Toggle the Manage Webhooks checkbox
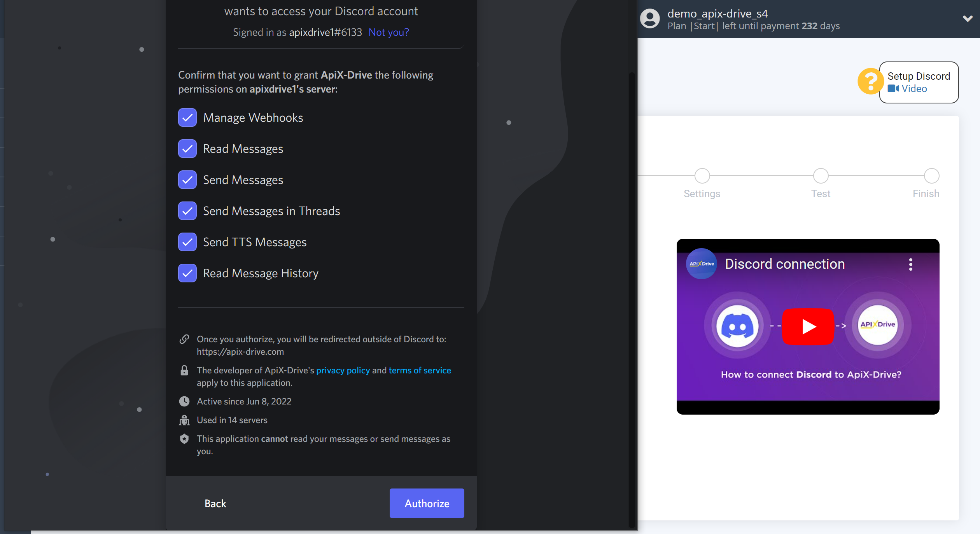Screen dimensions: 980x534 [x=187, y=117]
